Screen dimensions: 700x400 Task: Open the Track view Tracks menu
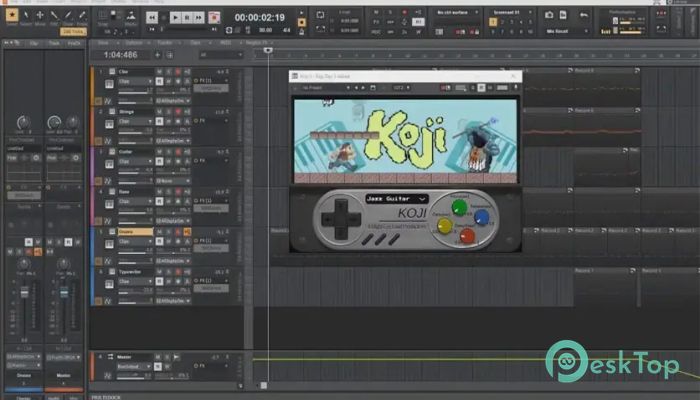(165, 43)
